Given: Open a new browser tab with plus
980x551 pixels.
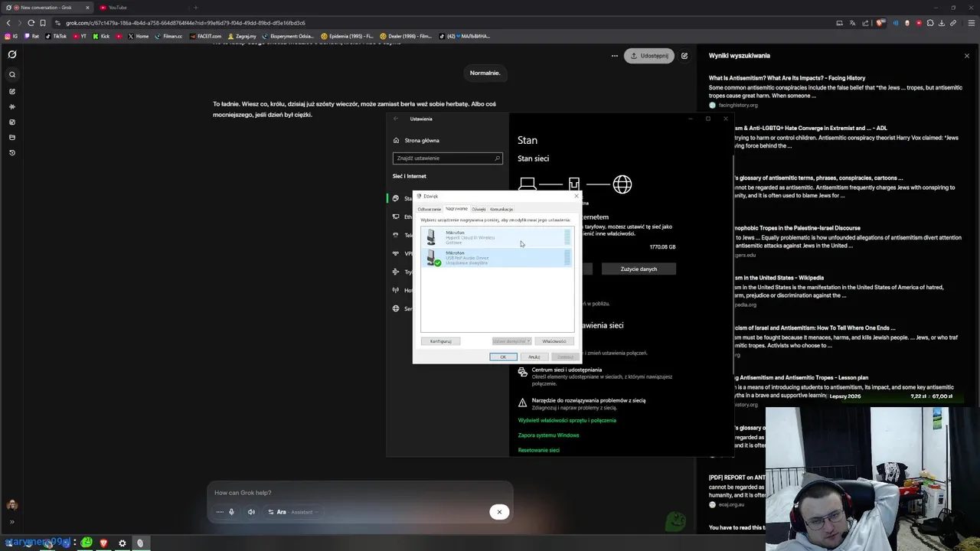Looking at the screenshot, I should tap(195, 8).
